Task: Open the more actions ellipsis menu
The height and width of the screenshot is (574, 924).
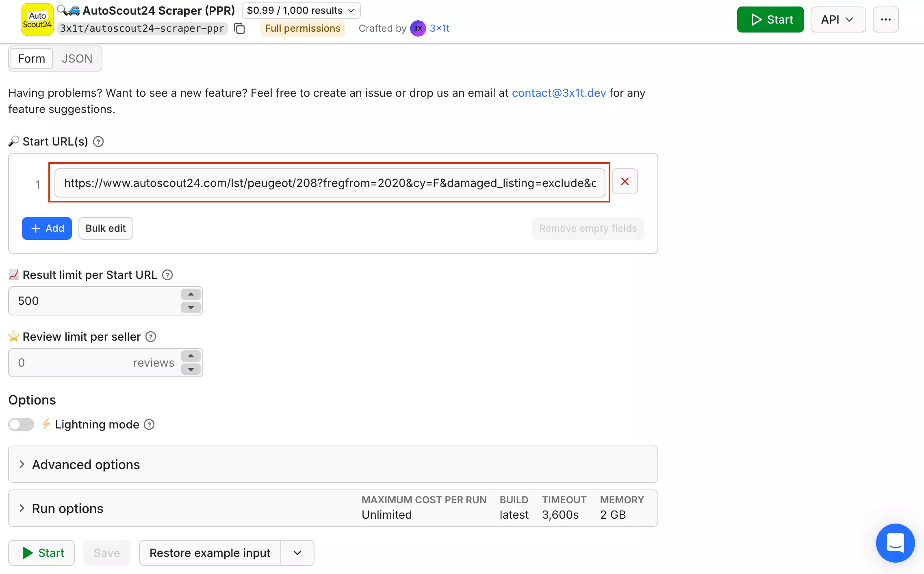Action: coord(885,20)
